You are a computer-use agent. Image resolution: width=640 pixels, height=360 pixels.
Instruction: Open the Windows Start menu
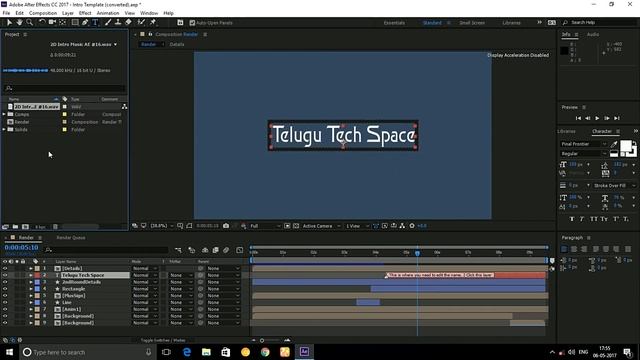pos(9,352)
